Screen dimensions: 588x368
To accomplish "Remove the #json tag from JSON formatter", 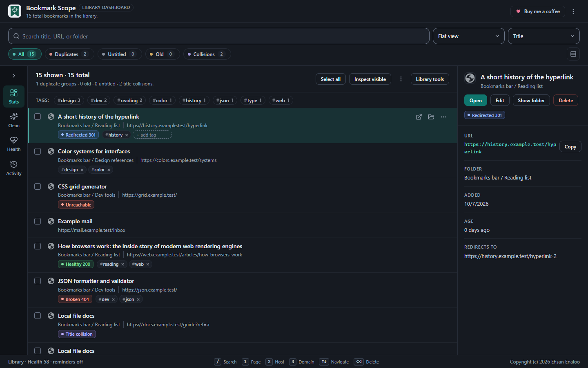I will [x=138, y=300].
